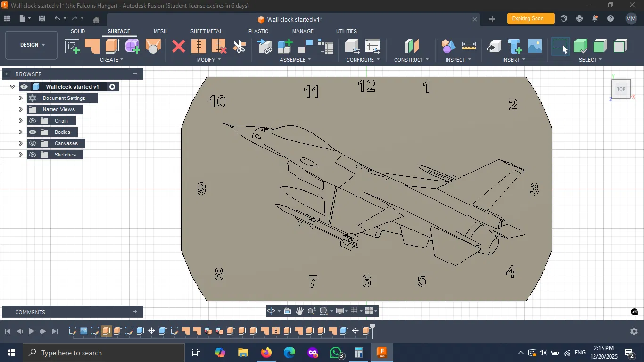Play the timeline
Image resolution: width=644 pixels, height=362 pixels.
click(x=31, y=331)
